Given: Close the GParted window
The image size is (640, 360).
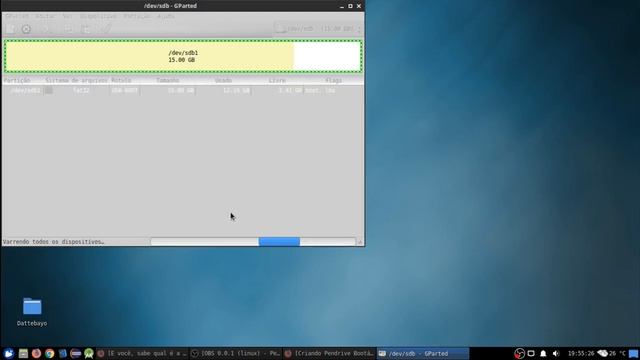Looking at the screenshot, I should [359, 6].
